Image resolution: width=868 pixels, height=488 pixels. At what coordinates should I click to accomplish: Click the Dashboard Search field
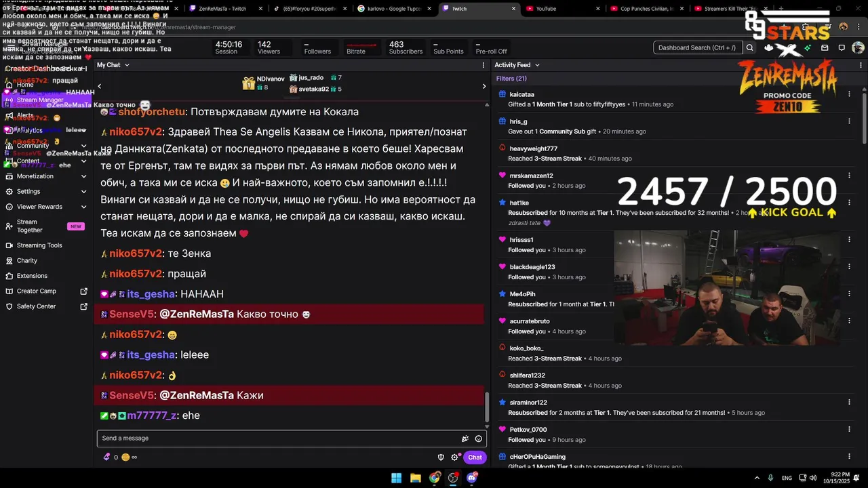click(697, 48)
